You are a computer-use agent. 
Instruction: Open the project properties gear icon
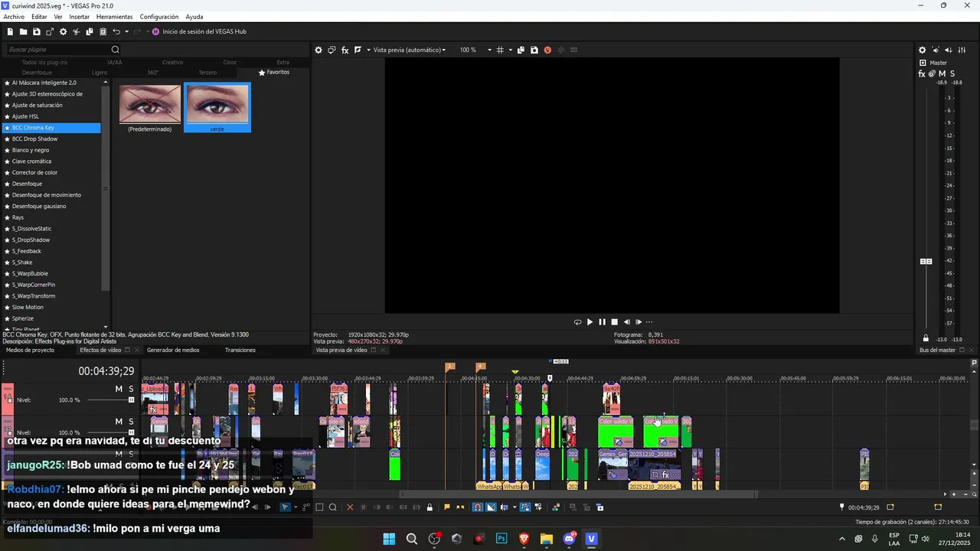pyautogui.click(x=63, y=31)
